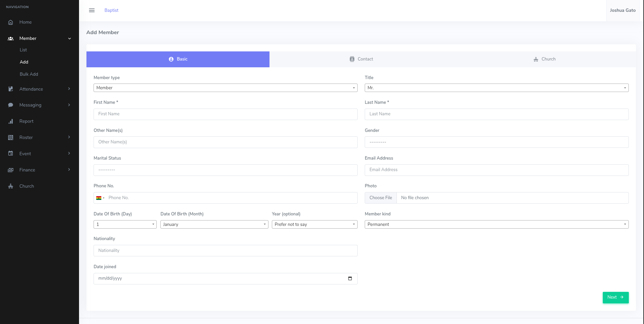The width and height of the screenshot is (644, 324).
Task: Click the Email Address input field
Action: click(496, 170)
